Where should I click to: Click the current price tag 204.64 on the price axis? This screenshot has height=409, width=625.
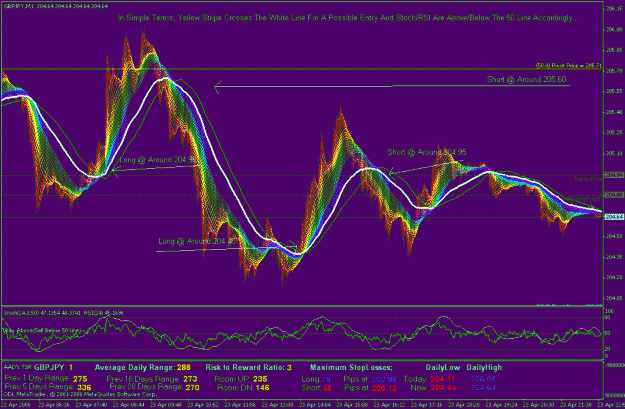click(x=614, y=217)
